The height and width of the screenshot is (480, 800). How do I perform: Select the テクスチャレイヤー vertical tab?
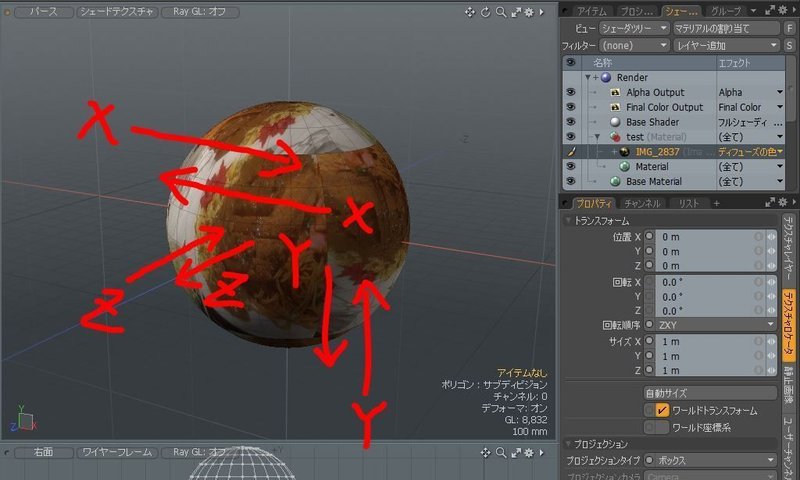coord(789,249)
